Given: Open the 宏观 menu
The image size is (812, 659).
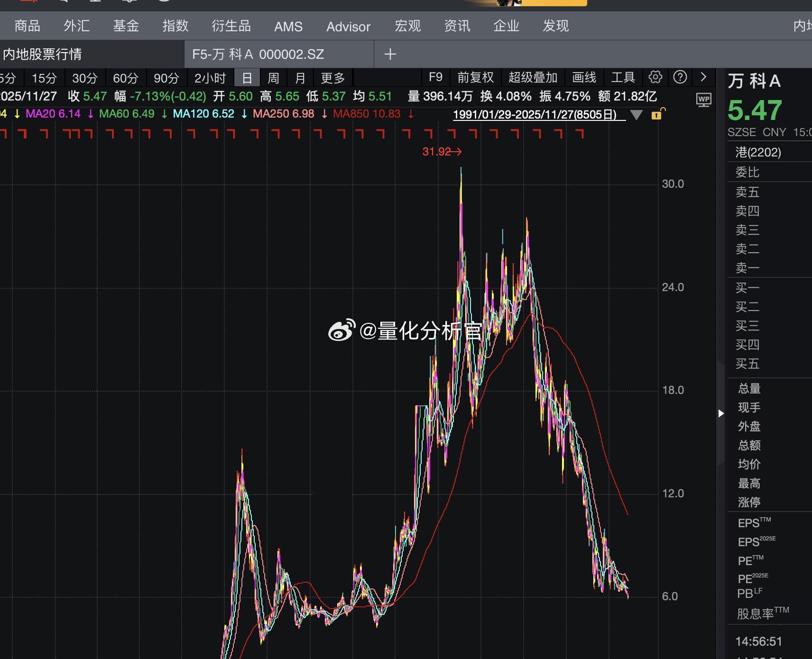Looking at the screenshot, I should 408,26.
